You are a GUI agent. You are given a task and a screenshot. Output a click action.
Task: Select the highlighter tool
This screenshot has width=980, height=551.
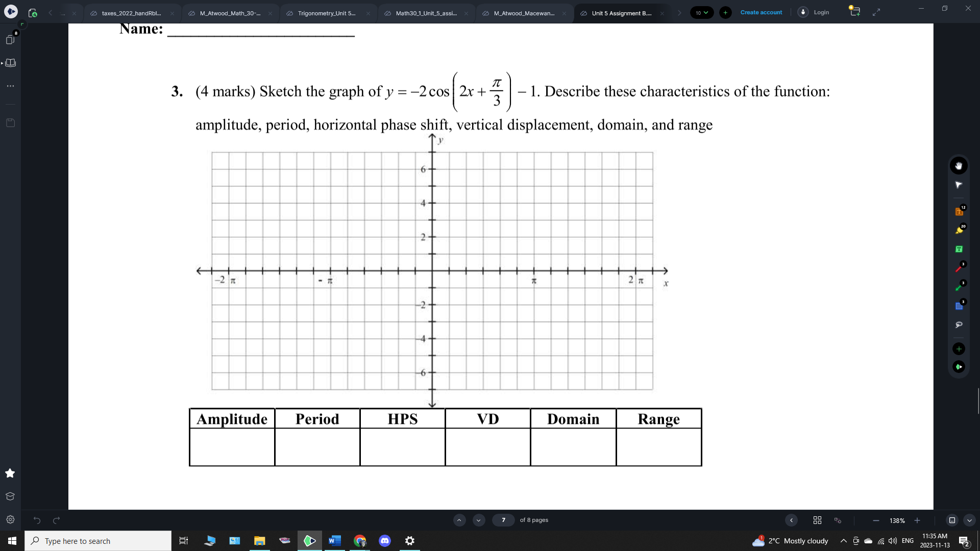point(959,229)
